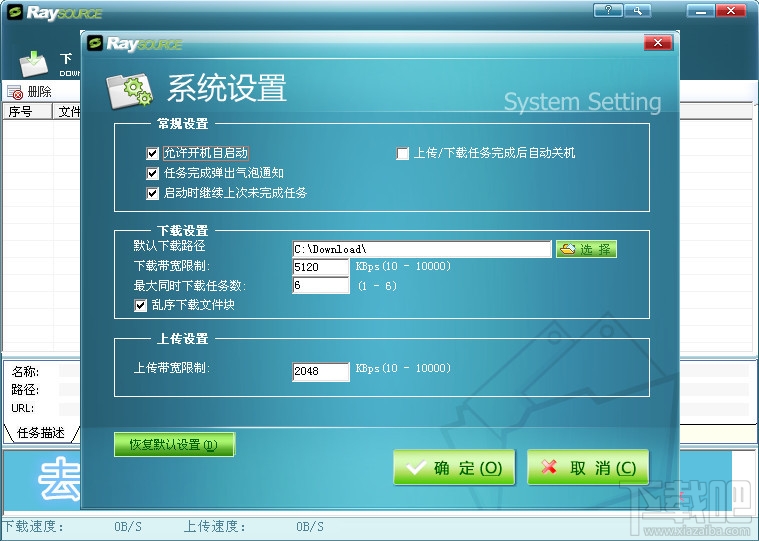Viewport: 759px width, 541px height.
Task: Click the 选择 browse folder button
Action: point(586,249)
